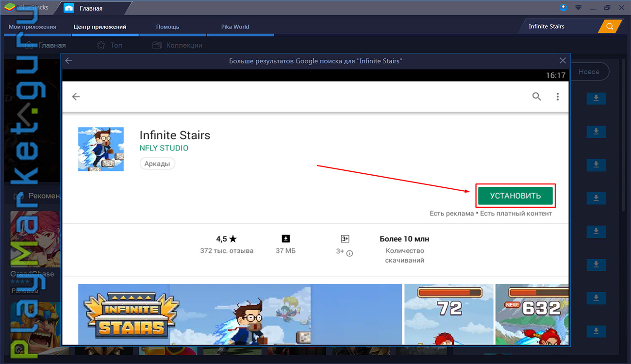Image resolution: width=631 pixels, height=364 pixels.
Task: Click the background Новое button
Action: coord(589,72)
